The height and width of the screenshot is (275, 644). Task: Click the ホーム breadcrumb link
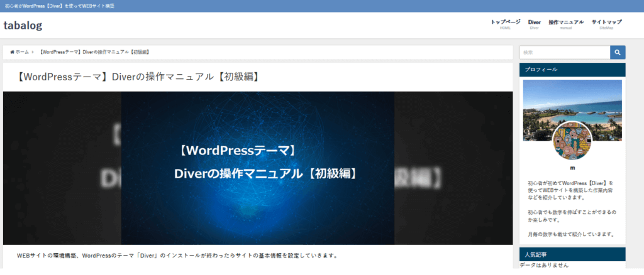click(22, 52)
